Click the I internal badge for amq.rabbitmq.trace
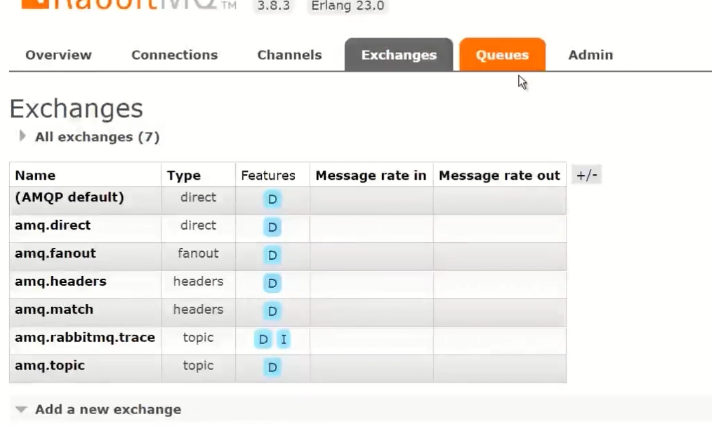Screen dimensions: 712x426 click(283, 339)
